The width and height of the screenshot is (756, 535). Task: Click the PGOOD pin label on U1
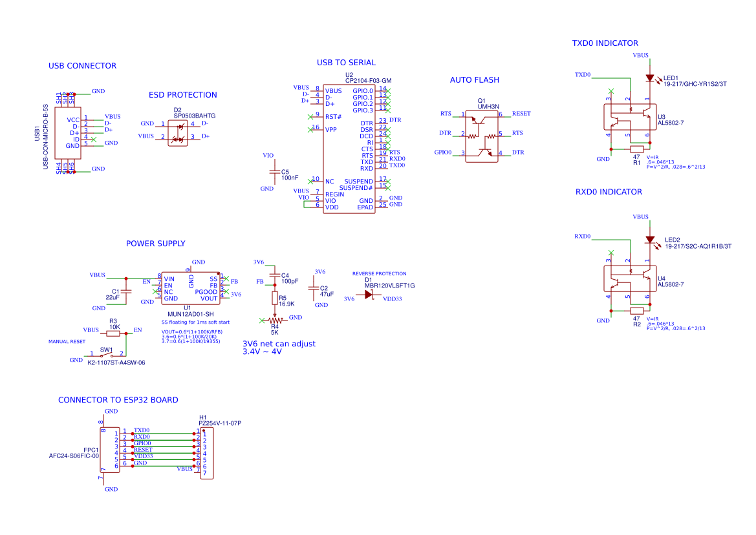point(206,292)
